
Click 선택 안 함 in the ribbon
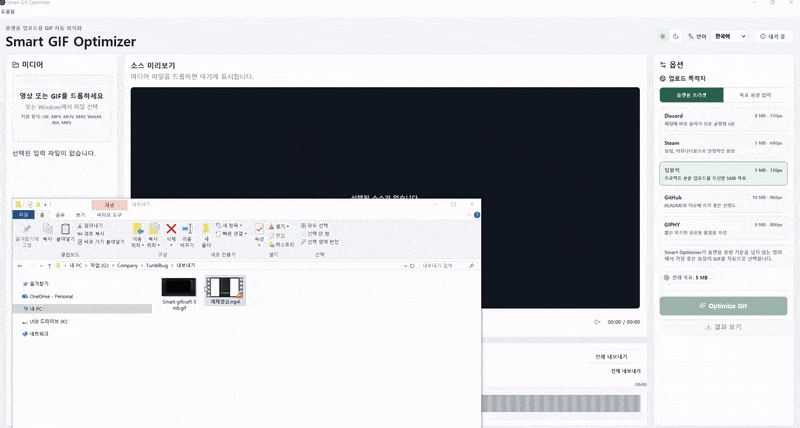pos(315,234)
